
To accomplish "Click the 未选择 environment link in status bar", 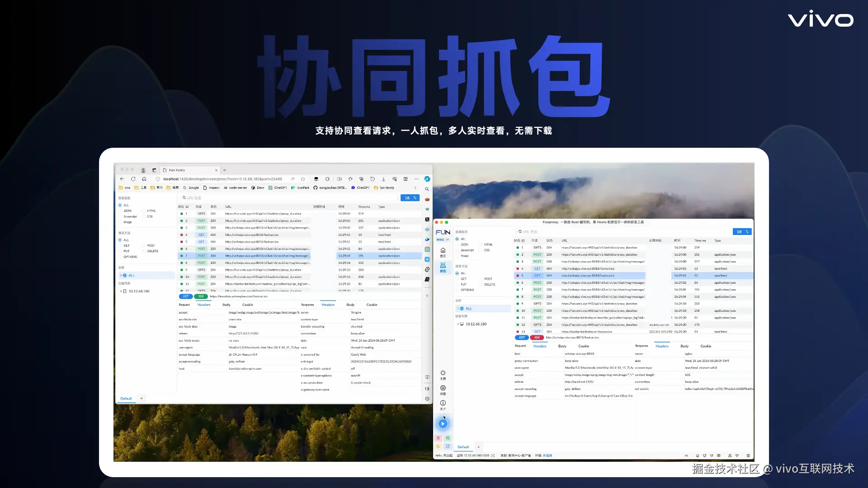I will pyautogui.click(x=547, y=455).
